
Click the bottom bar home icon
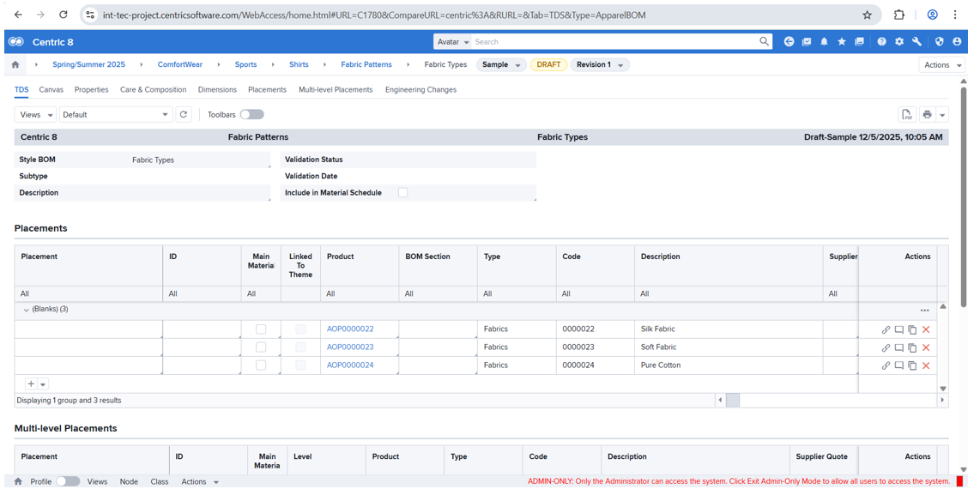18,482
